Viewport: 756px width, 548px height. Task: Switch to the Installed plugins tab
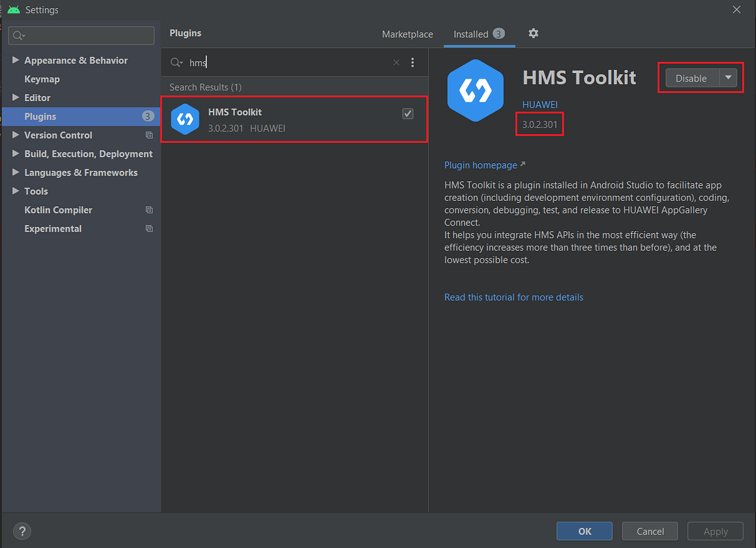click(471, 34)
